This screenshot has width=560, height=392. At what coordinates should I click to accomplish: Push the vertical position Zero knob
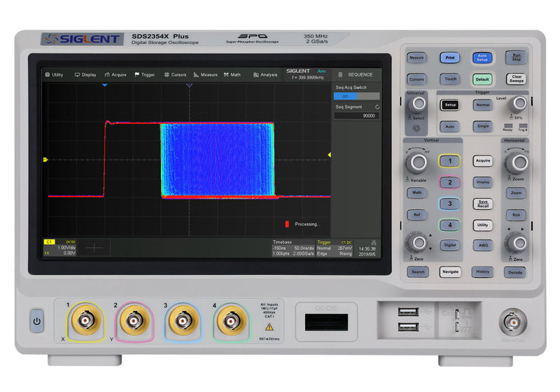click(417, 243)
